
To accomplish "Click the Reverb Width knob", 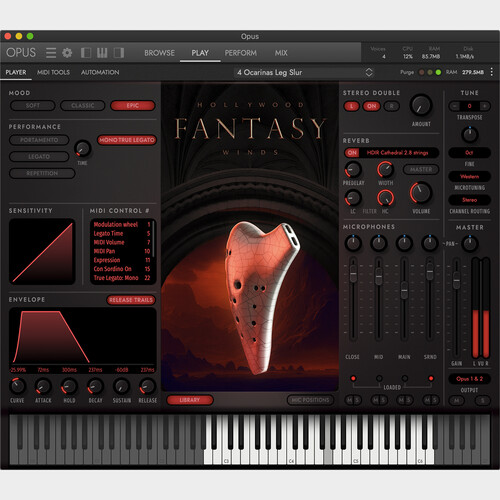I will [386, 170].
